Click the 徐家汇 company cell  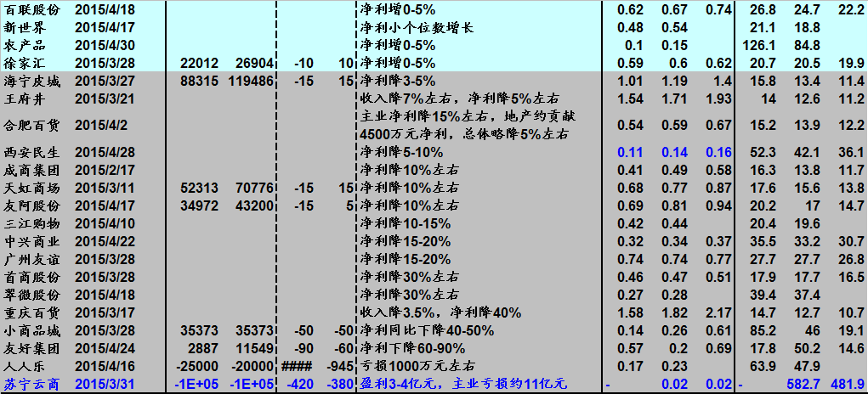coord(25,63)
